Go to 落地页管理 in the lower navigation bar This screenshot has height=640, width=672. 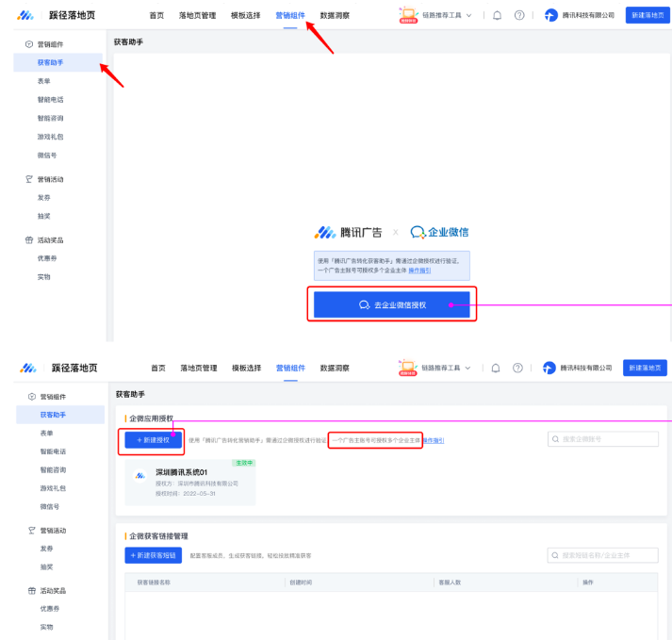point(198,368)
